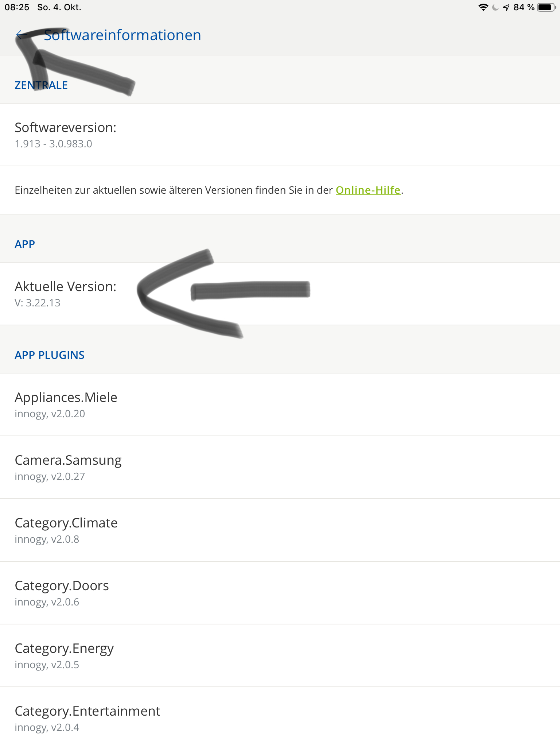Tap the 84 % battery percentage text

click(x=524, y=7)
